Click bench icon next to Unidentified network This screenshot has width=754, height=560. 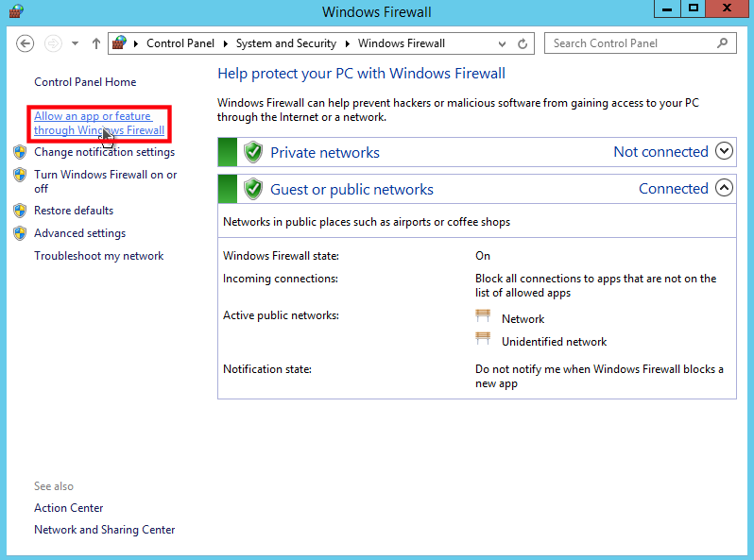click(484, 340)
